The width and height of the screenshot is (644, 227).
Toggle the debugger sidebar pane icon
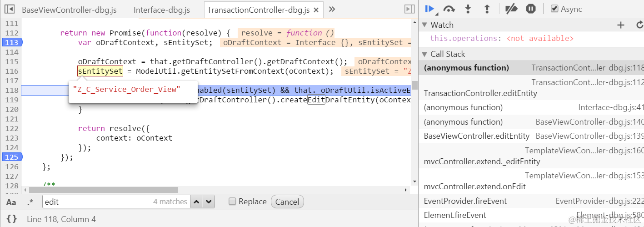point(409,9)
